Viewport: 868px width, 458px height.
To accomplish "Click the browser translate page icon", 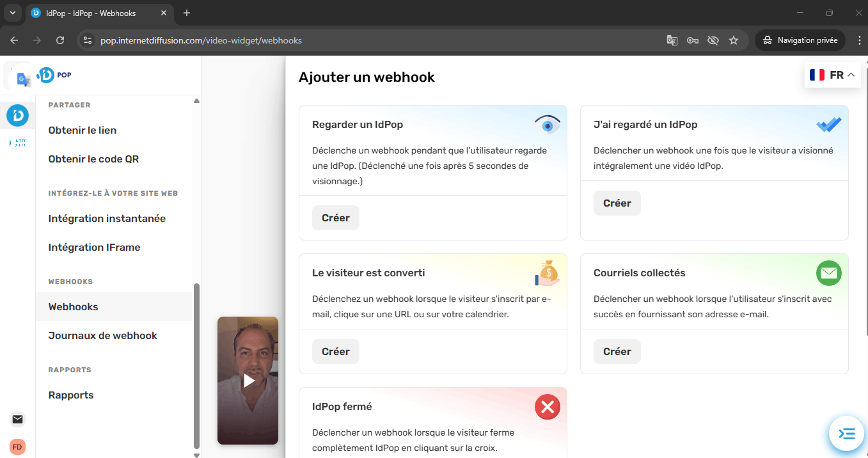I will (672, 40).
